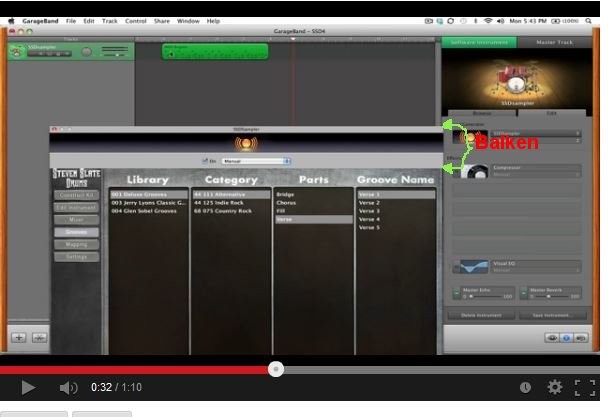The width and height of the screenshot is (608, 417).
Task: Click the Settings button in Steven Slate Drums
Action: pyautogui.click(x=76, y=257)
